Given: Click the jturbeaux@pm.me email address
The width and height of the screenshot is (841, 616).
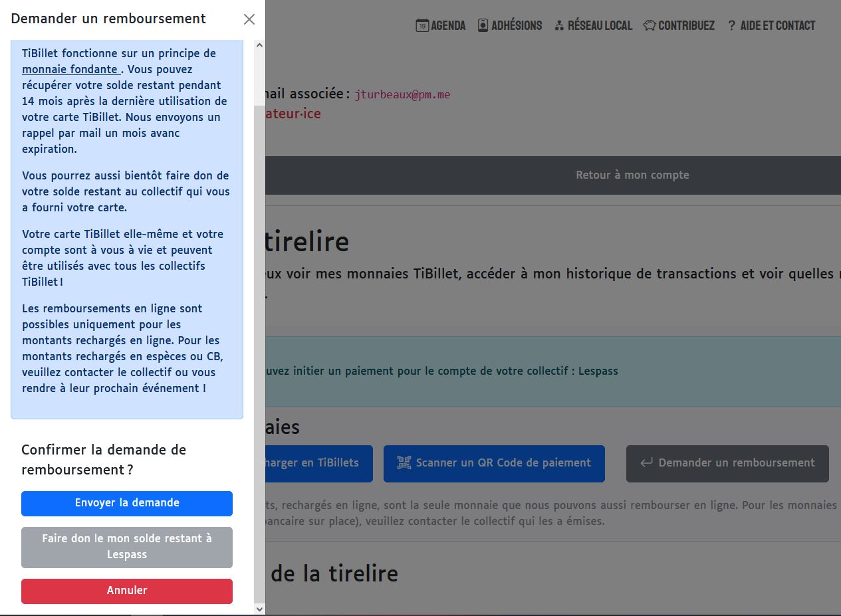Looking at the screenshot, I should (402, 94).
